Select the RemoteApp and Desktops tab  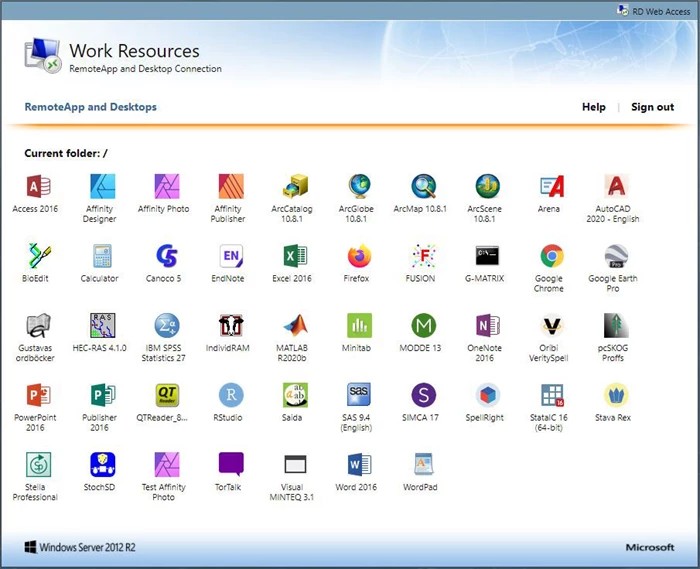point(91,107)
